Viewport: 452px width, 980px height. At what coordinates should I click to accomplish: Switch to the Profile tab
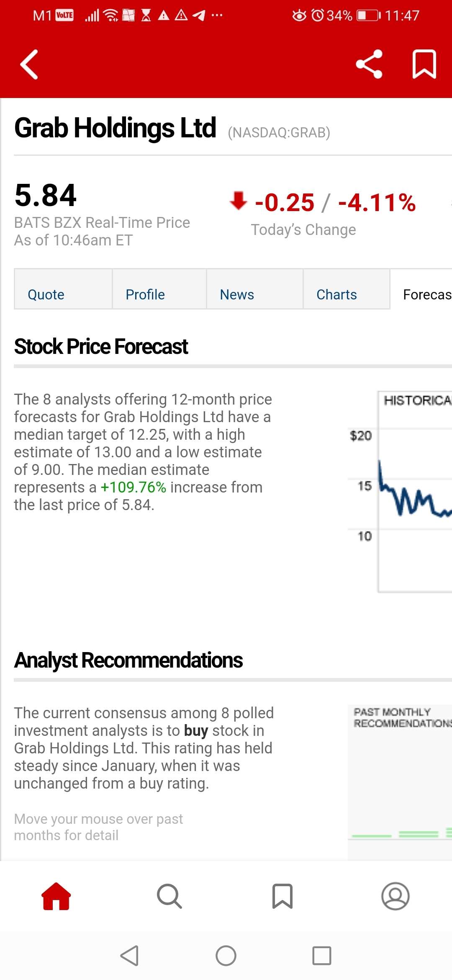pos(145,294)
